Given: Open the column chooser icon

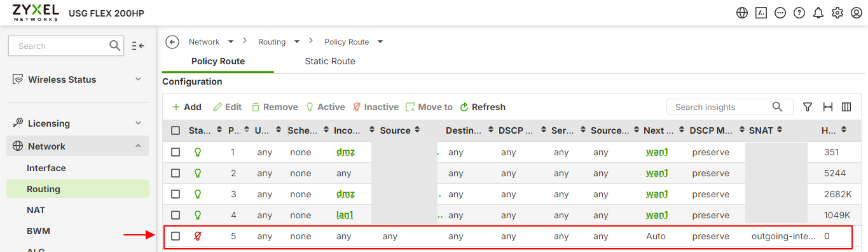Looking at the screenshot, I should point(846,107).
